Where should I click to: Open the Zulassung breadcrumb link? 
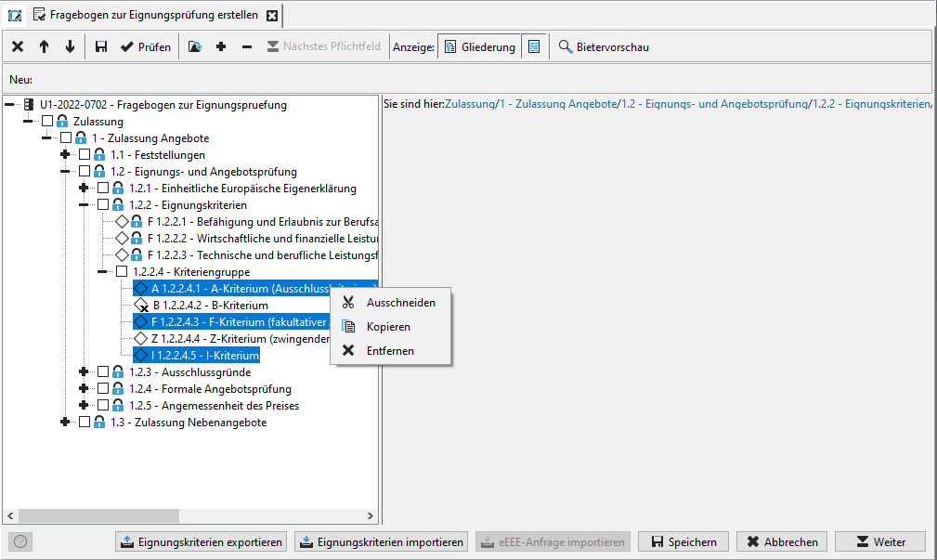pos(470,104)
